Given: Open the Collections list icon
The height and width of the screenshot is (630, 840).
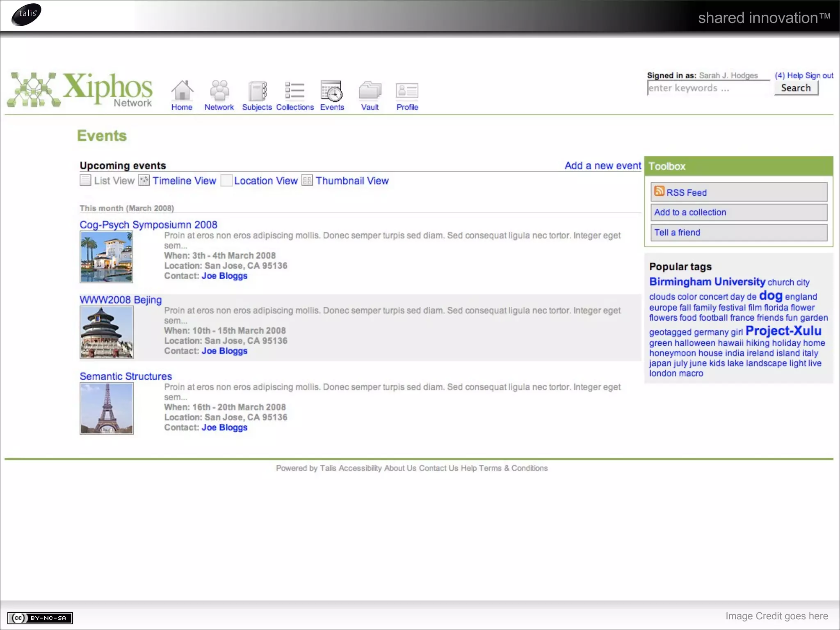Looking at the screenshot, I should (x=294, y=90).
